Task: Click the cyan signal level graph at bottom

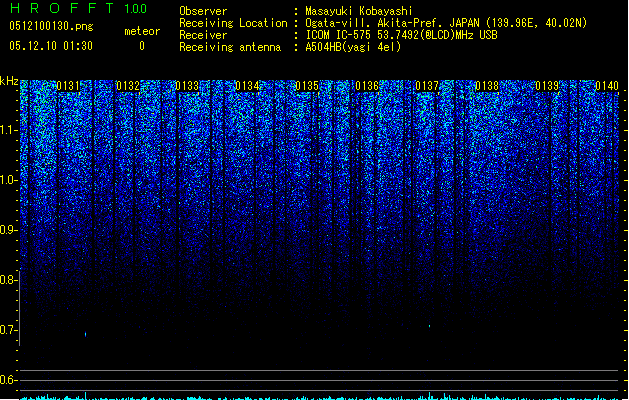Action: click(321, 396)
